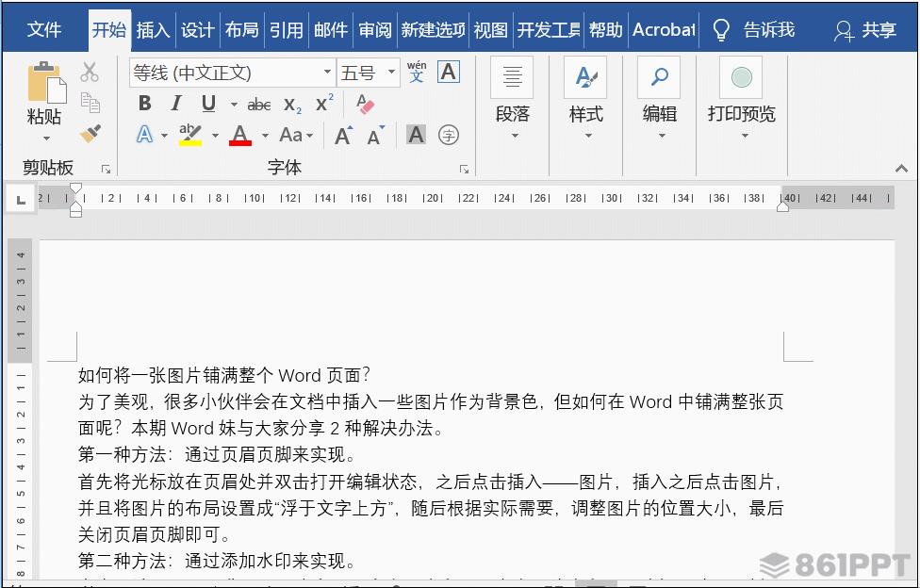
Task: Select the 开始 Home tab
Action: click(109, 30)
